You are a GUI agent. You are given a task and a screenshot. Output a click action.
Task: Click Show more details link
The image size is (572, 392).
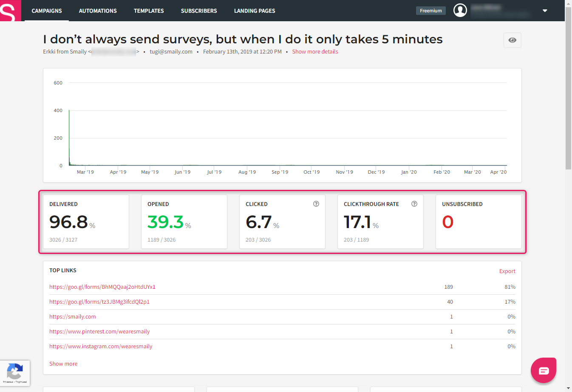pos(315,51)
